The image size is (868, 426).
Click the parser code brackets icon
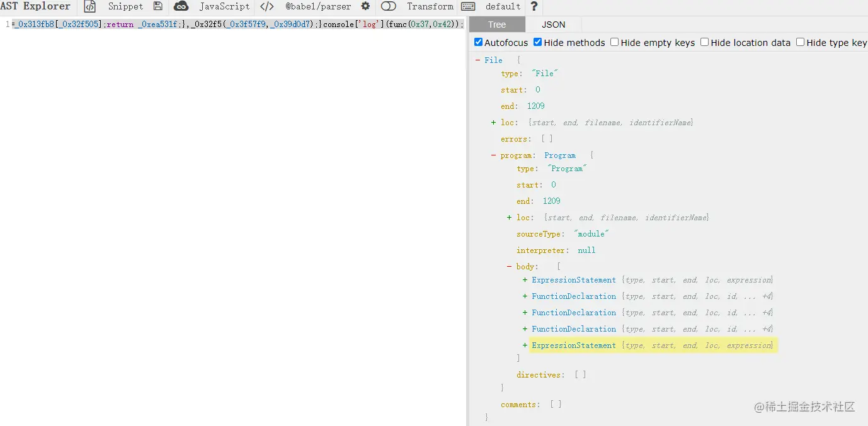pyautogui.click(x=267, y=6)
